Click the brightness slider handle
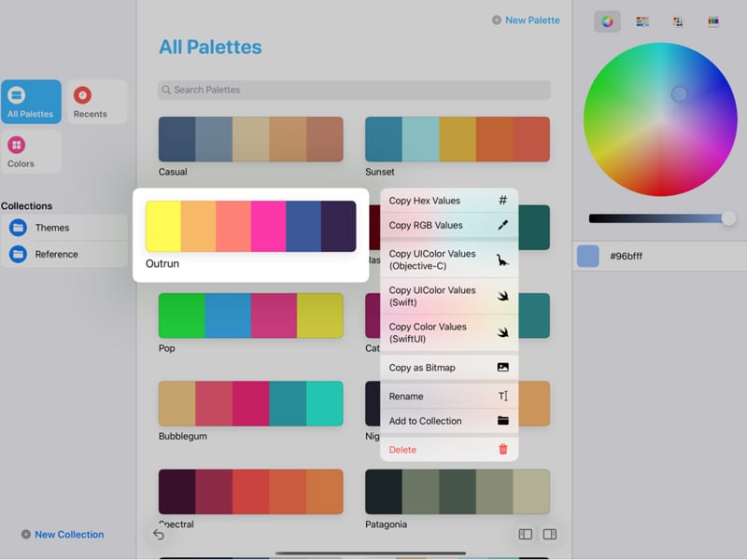 [728, 218]
